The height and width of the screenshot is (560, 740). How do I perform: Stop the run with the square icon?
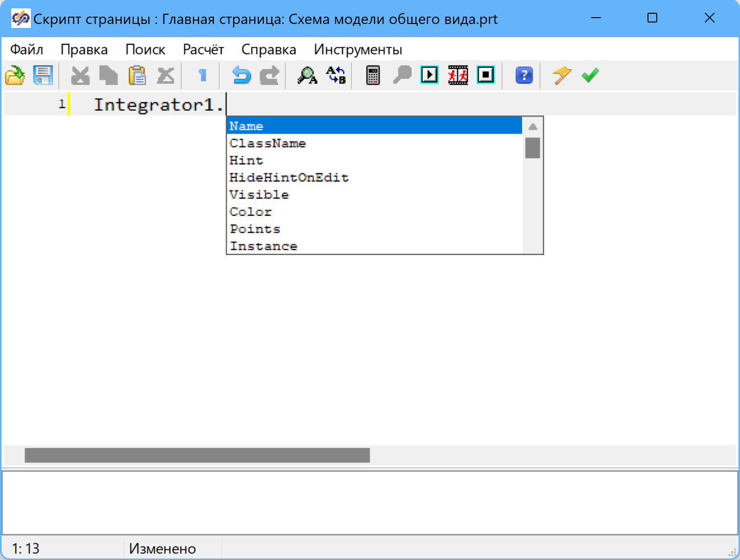click(486, 75)
